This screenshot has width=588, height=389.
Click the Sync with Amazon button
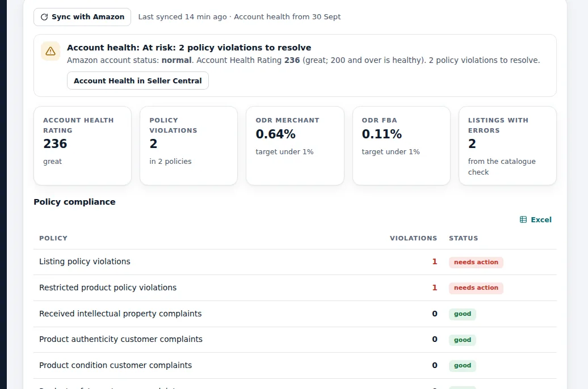click(82, 17)
